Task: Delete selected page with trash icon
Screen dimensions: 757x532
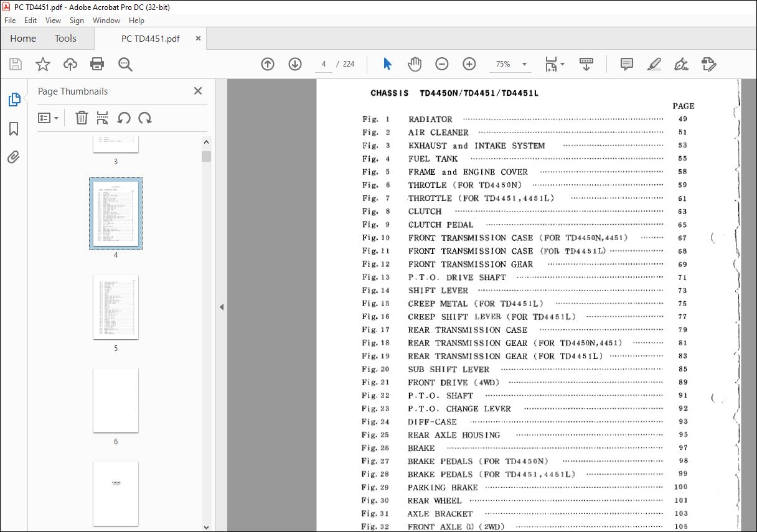Action: pyautogui.click(x=82, y=118)
